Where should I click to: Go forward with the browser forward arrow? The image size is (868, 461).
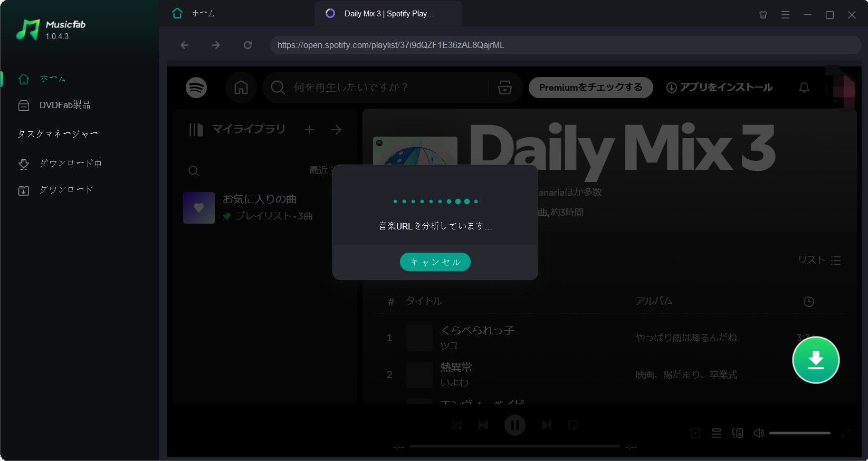click(216, 45)
